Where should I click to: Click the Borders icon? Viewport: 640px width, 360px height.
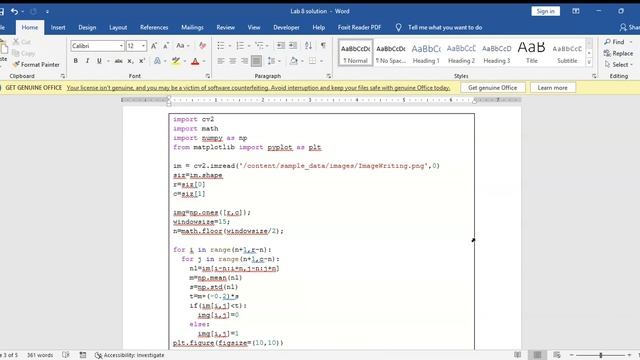point(312,61)
